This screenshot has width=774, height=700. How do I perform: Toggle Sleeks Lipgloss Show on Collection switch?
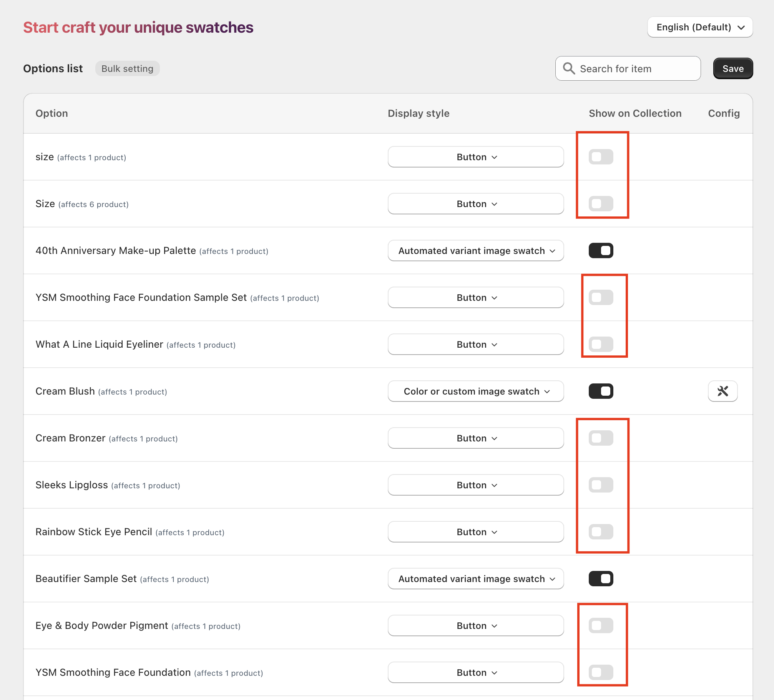(x=601, y=485)
